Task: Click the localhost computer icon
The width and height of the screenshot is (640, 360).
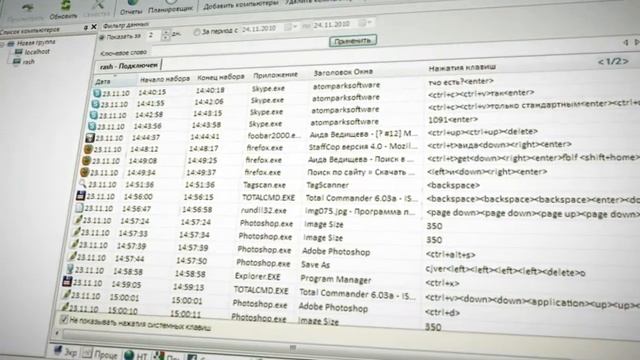Action: [18, 52]
